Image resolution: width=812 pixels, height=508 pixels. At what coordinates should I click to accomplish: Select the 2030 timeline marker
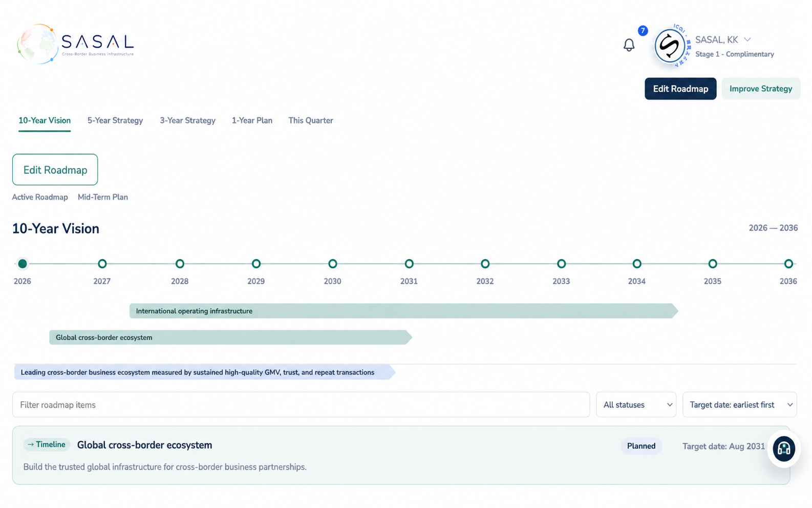pyautogui.click(x=333, y=264)
